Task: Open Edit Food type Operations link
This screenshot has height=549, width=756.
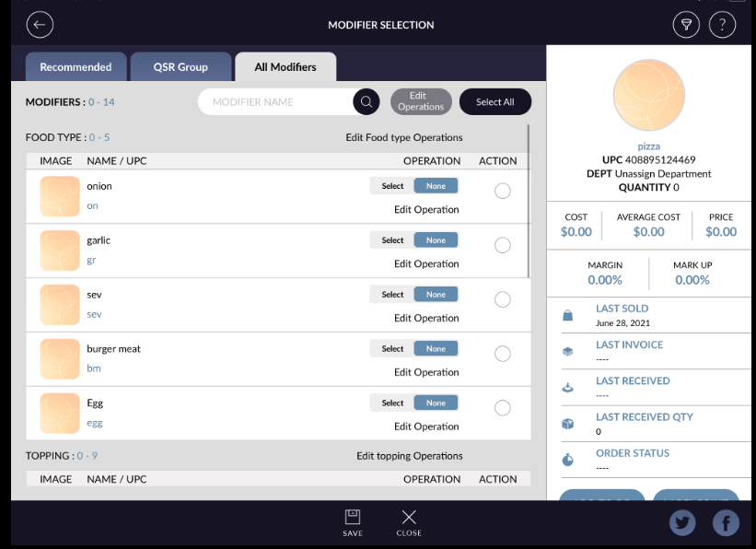Action: point(403,137)
